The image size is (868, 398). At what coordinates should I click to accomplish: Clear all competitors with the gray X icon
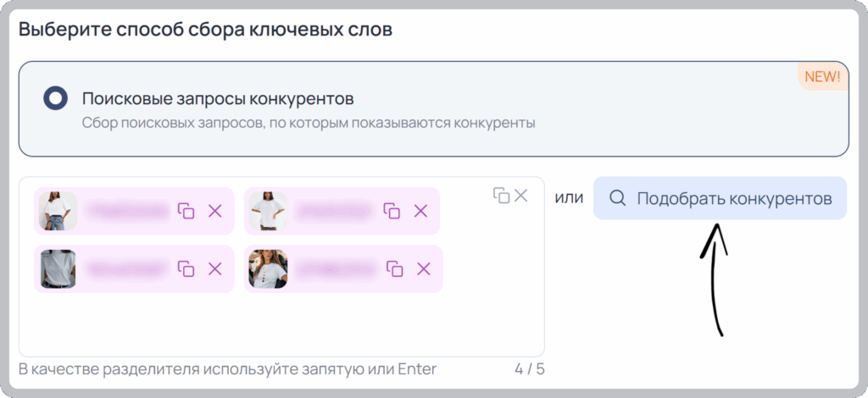[521, 195]
